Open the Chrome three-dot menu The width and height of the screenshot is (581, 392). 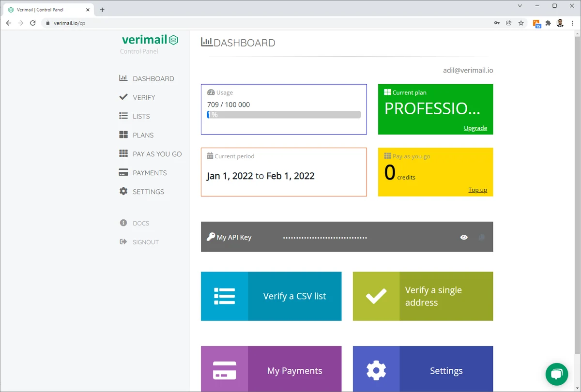coord(572,23)
